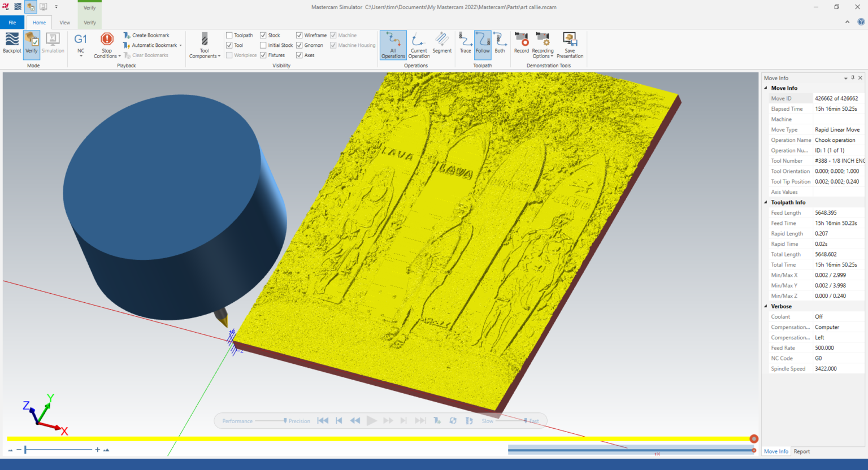Fast forward the simulation

pos(388,421)
